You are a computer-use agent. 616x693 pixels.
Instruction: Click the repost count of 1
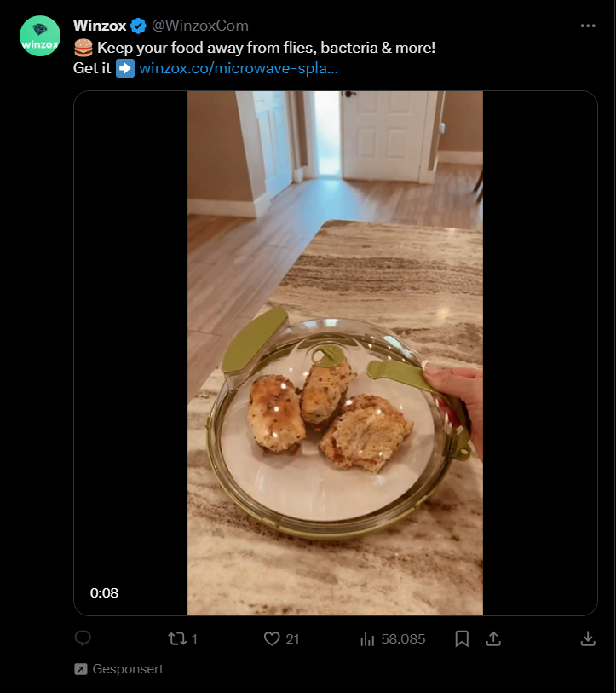[194, 639]
